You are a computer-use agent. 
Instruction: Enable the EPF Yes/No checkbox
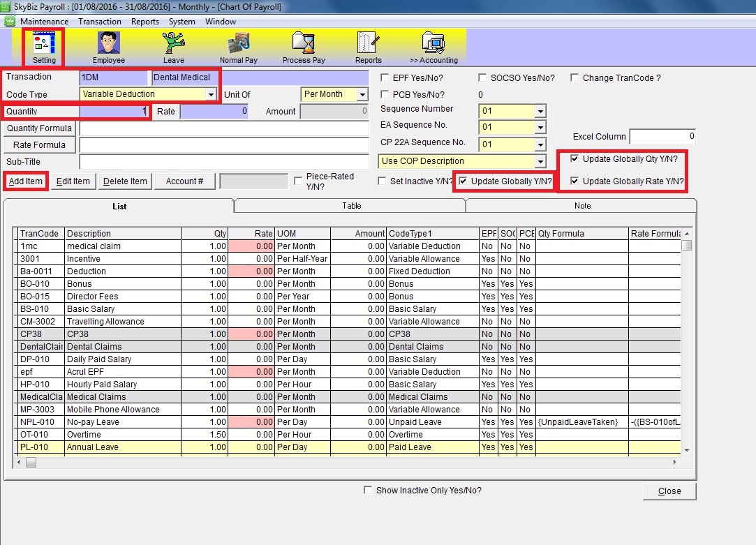pyautogui.click(x=385, y=78)
